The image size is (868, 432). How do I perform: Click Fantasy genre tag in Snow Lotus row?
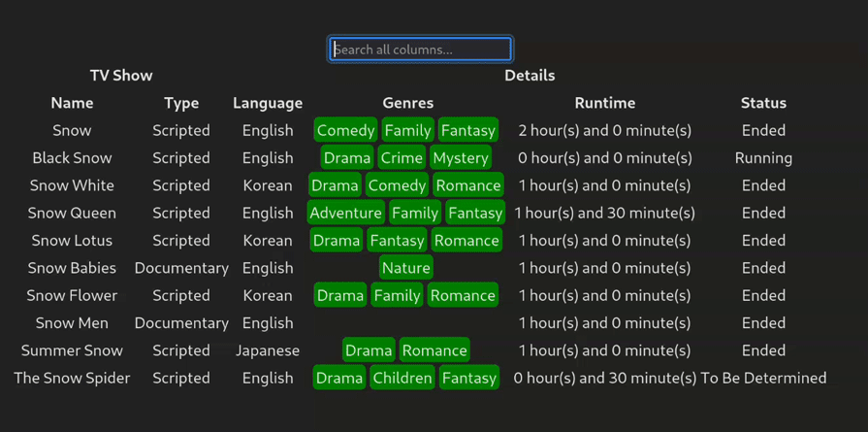point(397,241)
